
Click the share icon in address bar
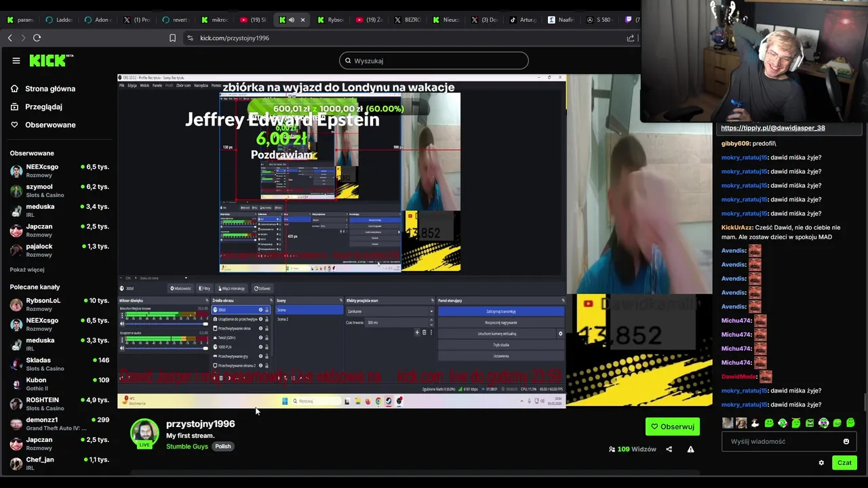click(x=631, y=38)
